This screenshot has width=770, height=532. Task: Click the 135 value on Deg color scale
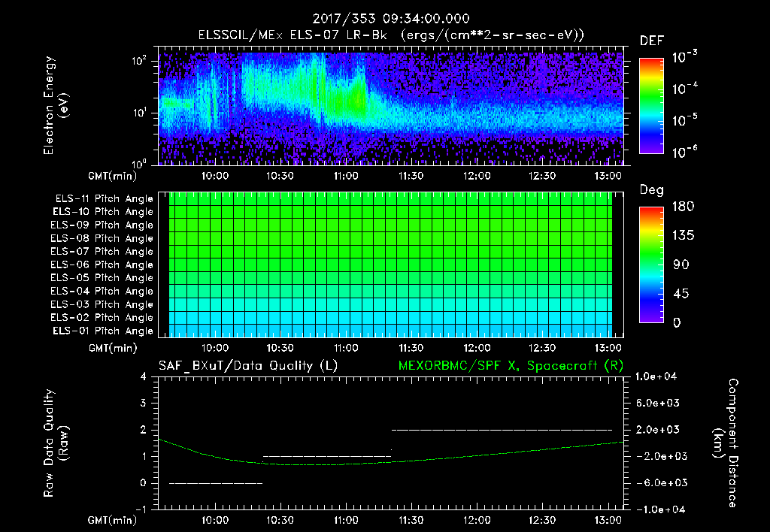[683, 235]
